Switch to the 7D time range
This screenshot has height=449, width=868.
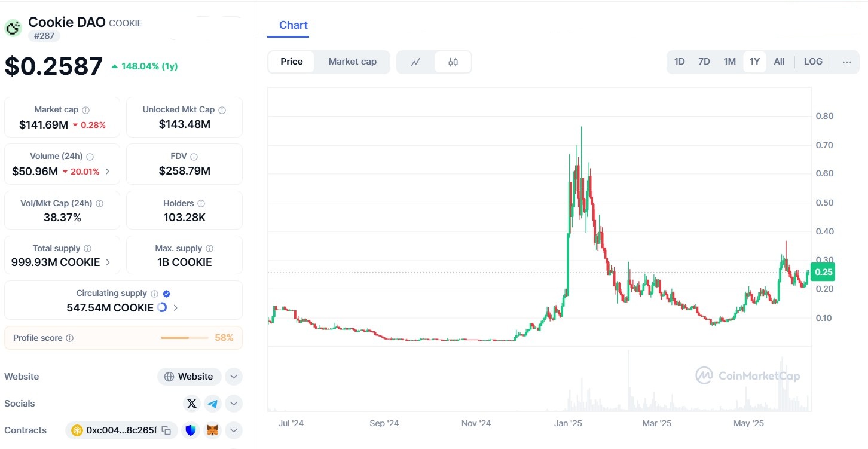[x=704, y=62]
